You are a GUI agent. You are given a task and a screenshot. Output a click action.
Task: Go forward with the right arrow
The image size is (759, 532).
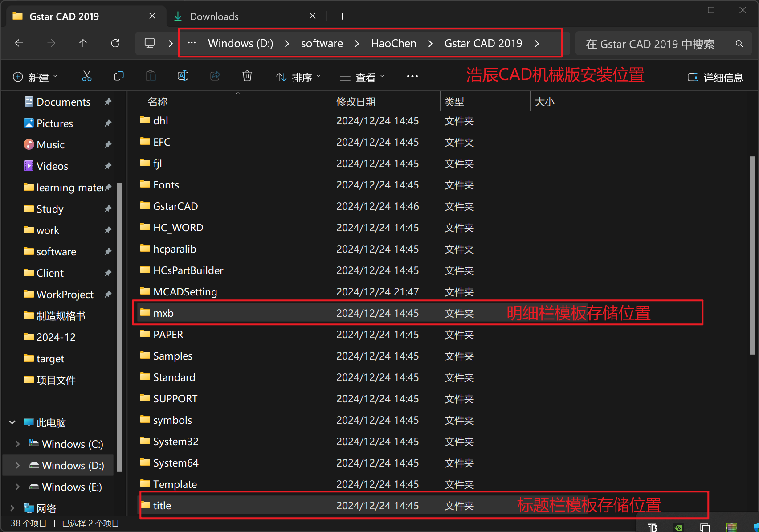pos(51,43)
